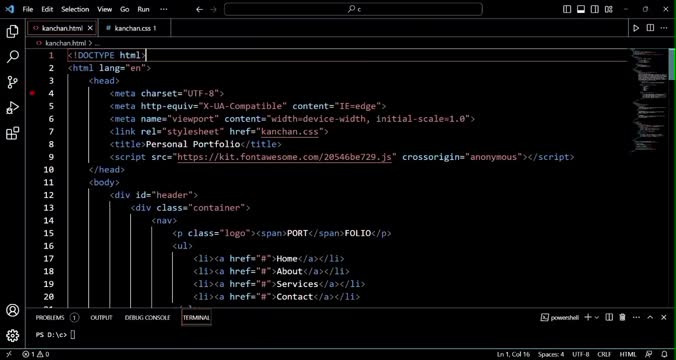Open the launch profile dropdown arrow
The height and width of the screenshot is (360, 676).
[x=597, y=318]
